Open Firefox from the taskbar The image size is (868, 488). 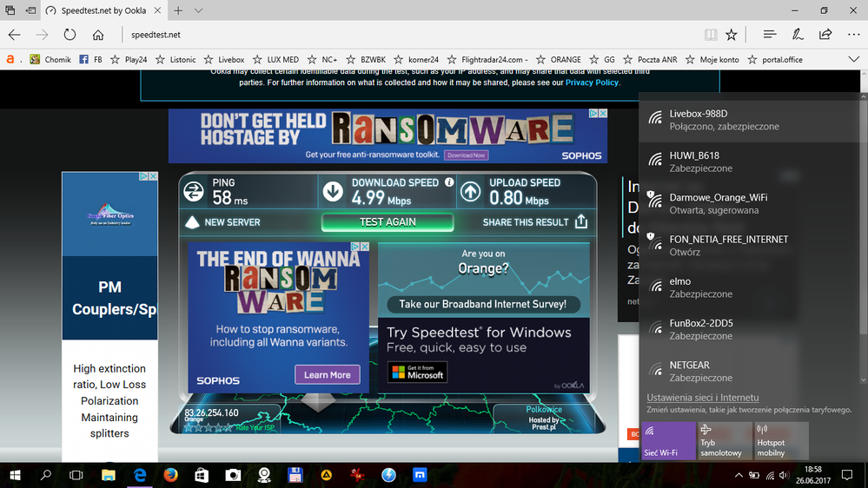(x=170, y=475)
